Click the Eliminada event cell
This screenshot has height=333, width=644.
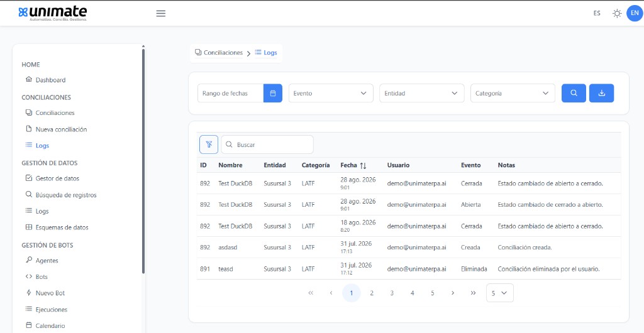474,269
